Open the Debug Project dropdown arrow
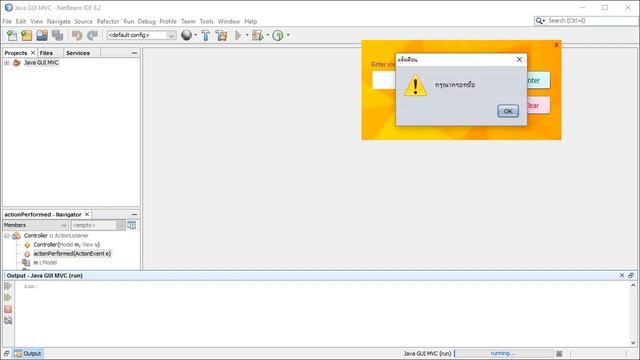This screenshot has width=640, height=360. click(268, 36)
